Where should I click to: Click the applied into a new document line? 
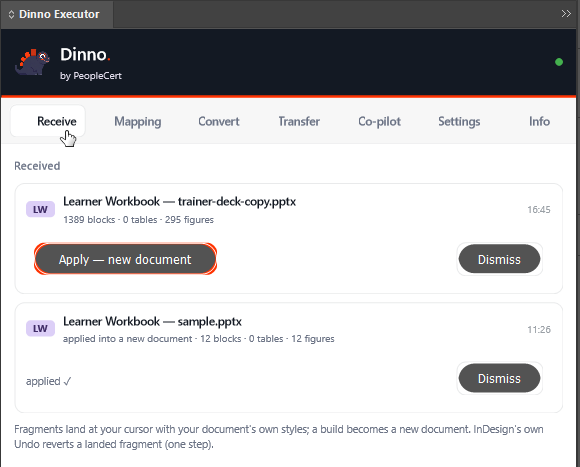(199, 339)
